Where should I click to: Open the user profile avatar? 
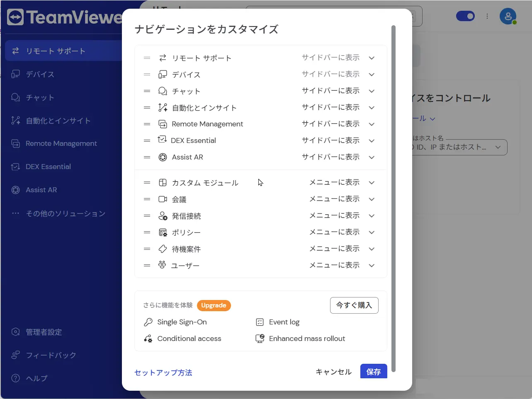pyautogui.click(x=508, y=17)
